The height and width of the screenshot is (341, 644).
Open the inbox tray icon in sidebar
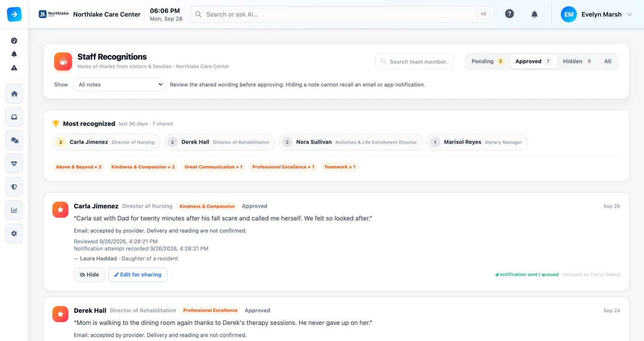coord(14,117)
